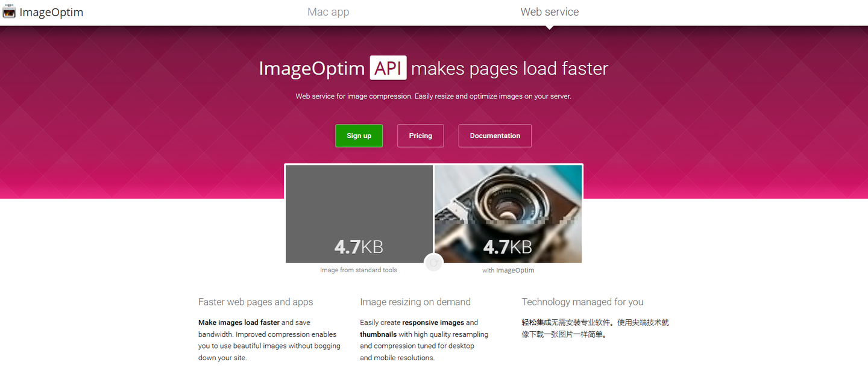Open the Pricing page
This screenshot has width=868, height=368.
tap(421, 136)
